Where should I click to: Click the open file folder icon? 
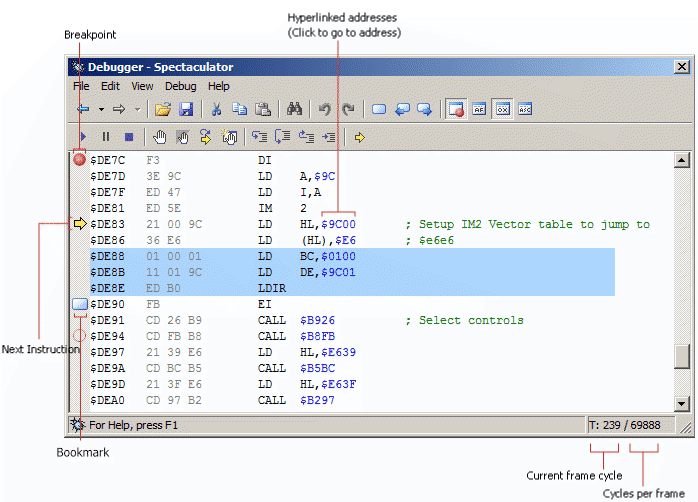click(162, 109)
